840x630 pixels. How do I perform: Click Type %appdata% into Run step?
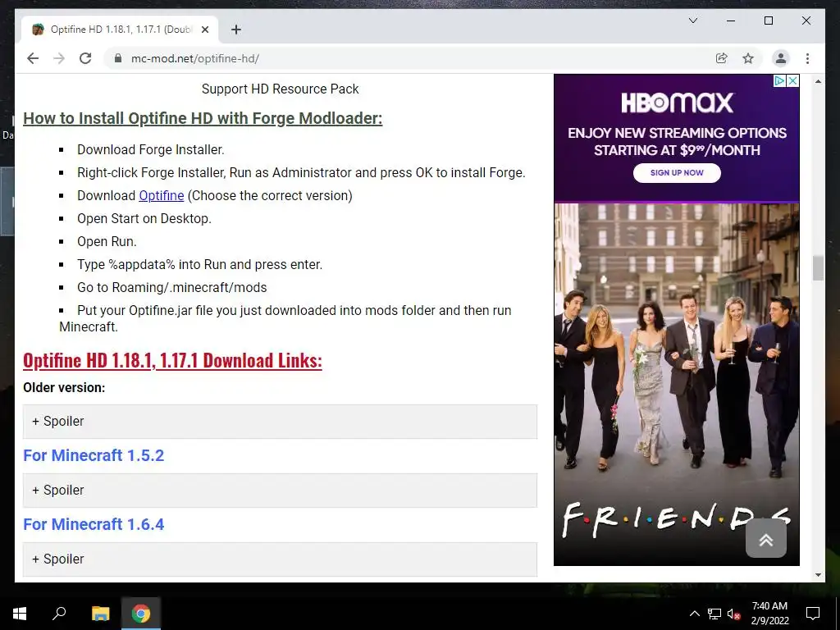point(200,264)
